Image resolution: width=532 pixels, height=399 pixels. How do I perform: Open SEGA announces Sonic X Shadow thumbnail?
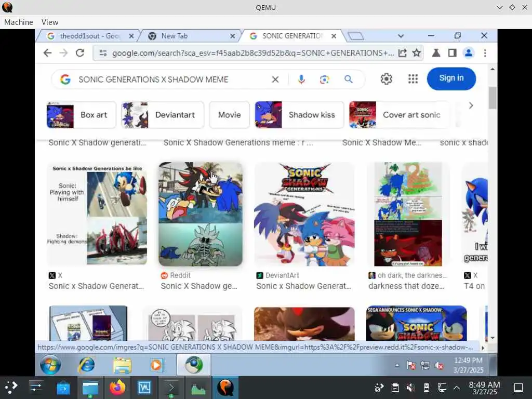[x=416, y=323]
